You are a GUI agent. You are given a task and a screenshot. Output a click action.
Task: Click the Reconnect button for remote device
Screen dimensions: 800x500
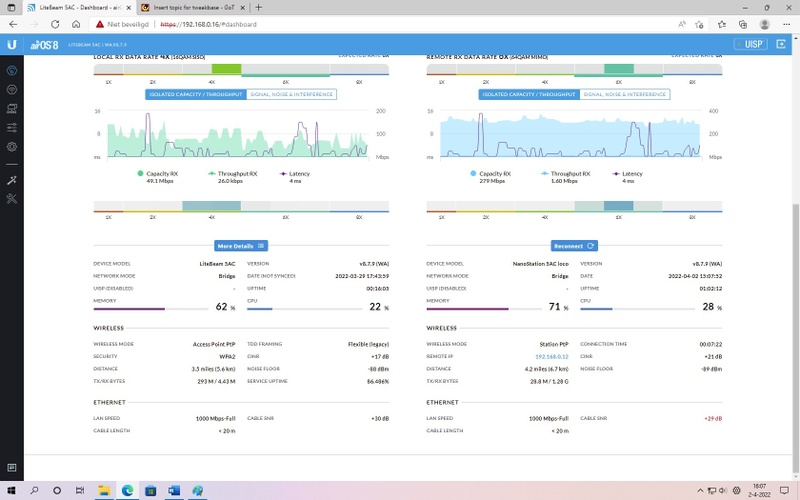(574, 245)
